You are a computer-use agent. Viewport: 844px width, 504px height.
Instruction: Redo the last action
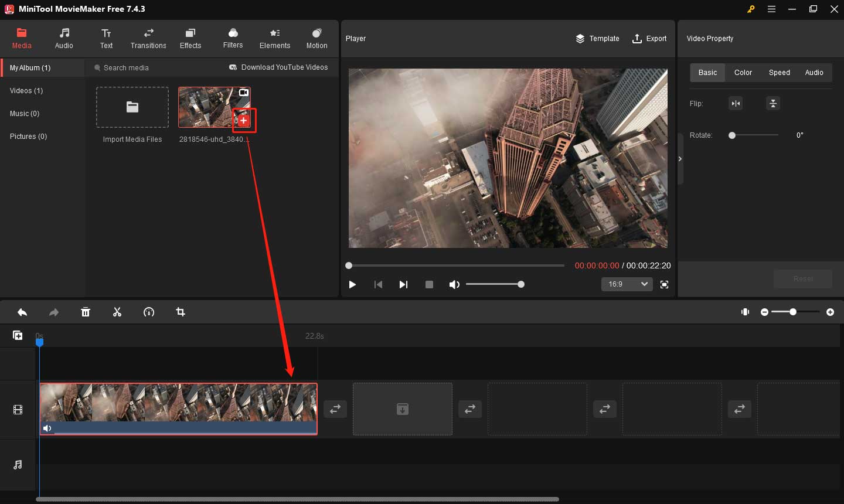[x=54, y=312]
